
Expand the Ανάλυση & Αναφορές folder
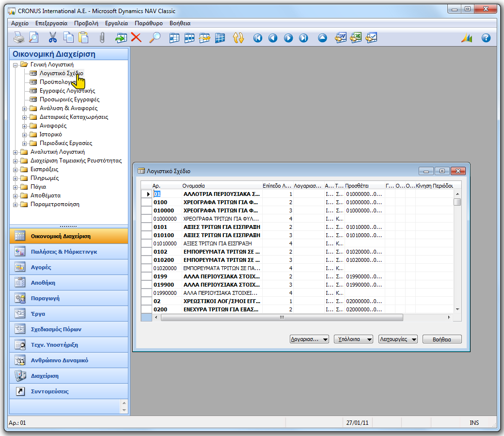pyautogui.click(x=24, y=109)
